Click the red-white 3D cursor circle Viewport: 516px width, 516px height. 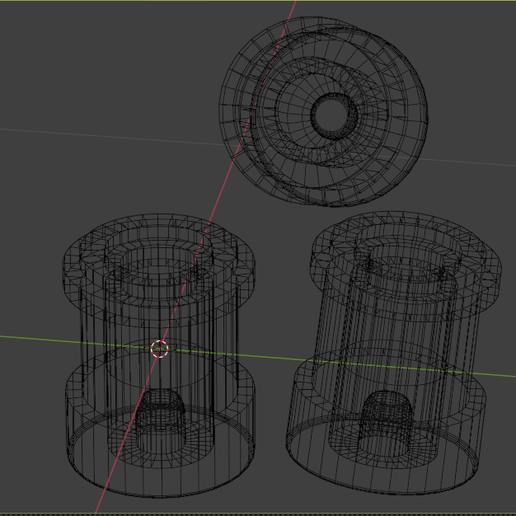(160, 349)
